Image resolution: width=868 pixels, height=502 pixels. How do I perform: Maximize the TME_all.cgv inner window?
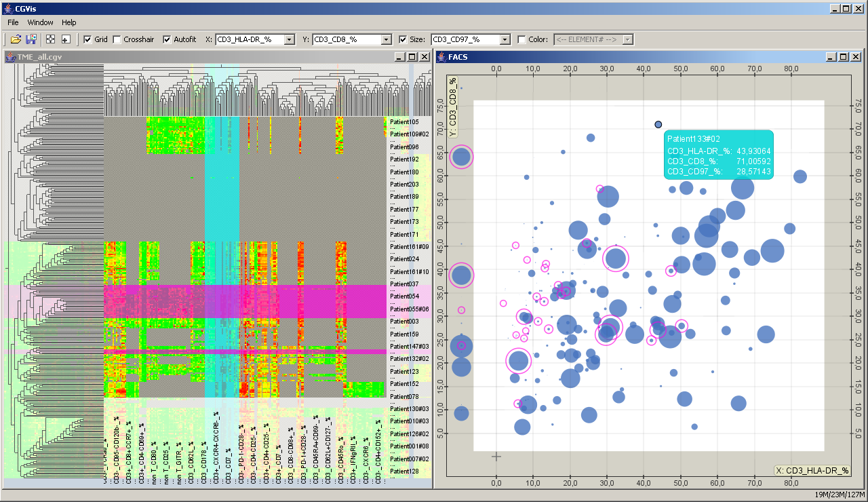(x=411, y=57)
